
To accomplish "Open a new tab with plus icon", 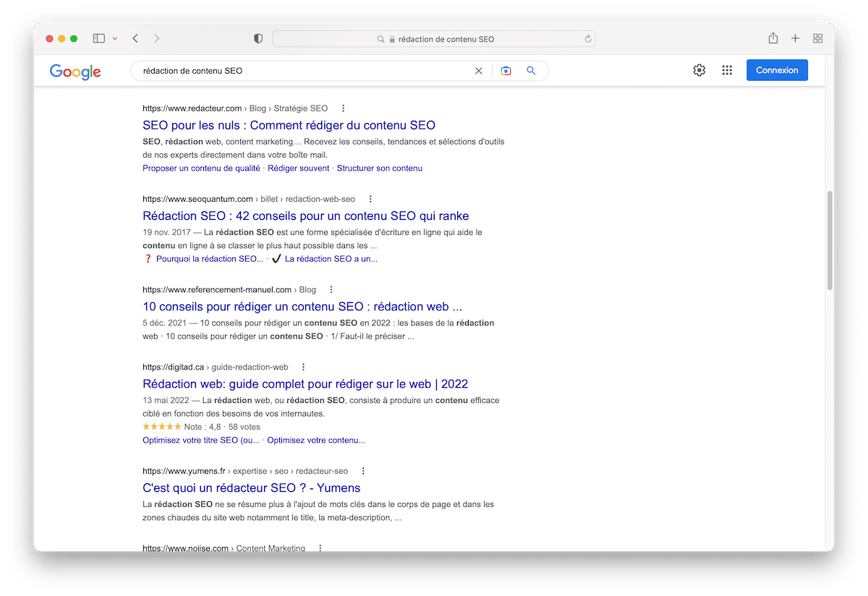I will point(795,38).
